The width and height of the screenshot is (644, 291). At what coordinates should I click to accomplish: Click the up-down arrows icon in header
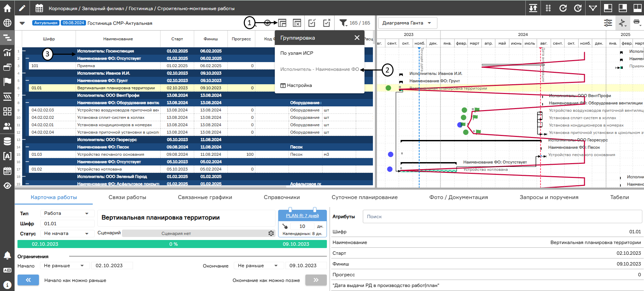point(533,8)
